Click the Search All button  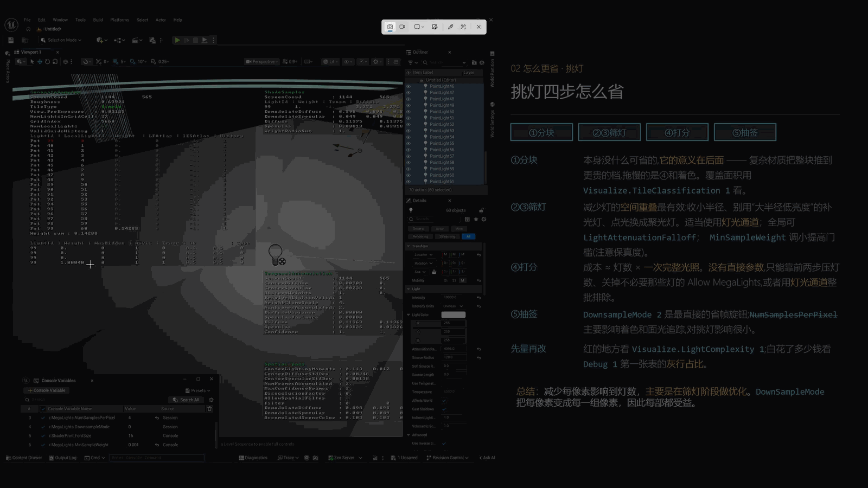point(187,400)
